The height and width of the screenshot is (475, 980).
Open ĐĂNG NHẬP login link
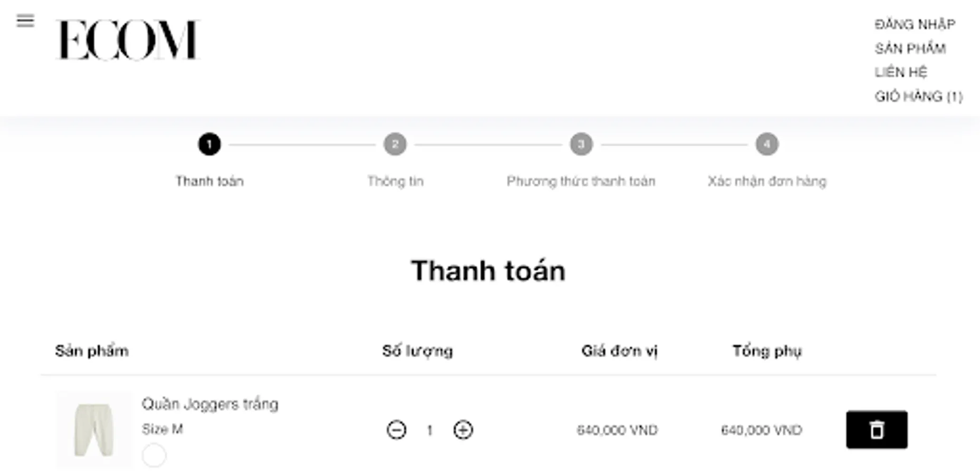[x=915, y=24]
